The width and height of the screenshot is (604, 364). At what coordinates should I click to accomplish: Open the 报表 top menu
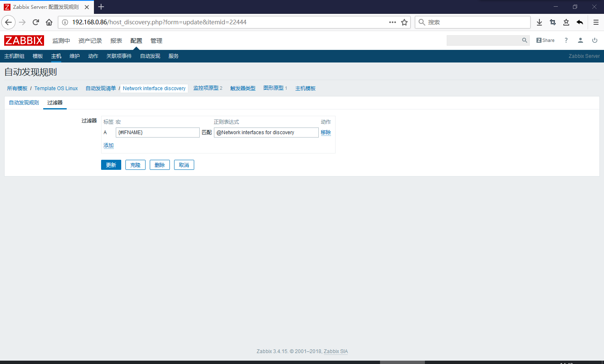pos(116,41)
